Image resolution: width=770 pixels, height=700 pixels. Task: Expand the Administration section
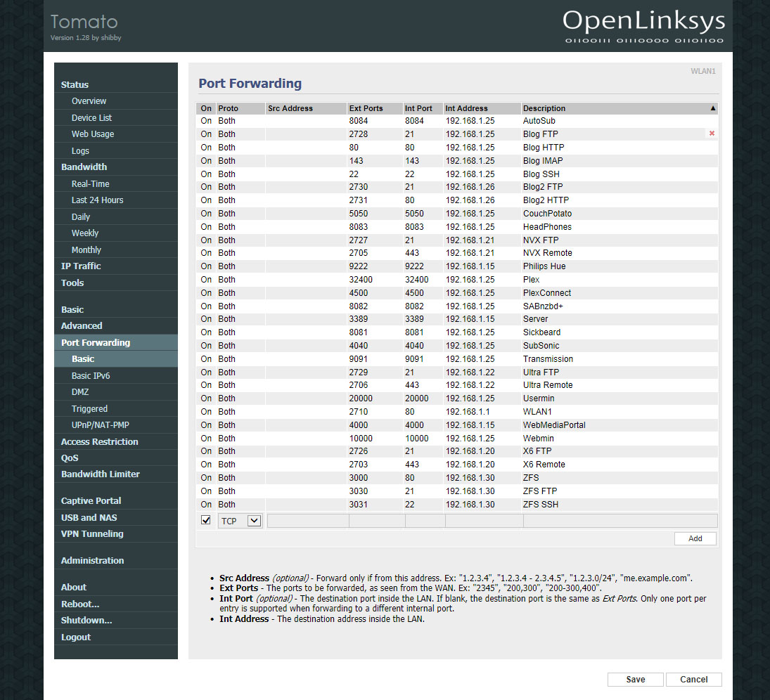tap(92, 561)
